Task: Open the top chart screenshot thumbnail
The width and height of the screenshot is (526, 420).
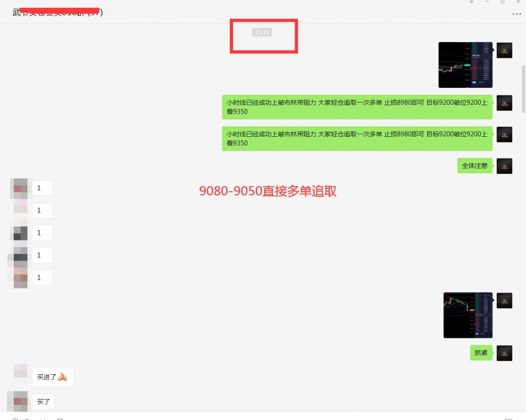Action: [x=465, y=65]
